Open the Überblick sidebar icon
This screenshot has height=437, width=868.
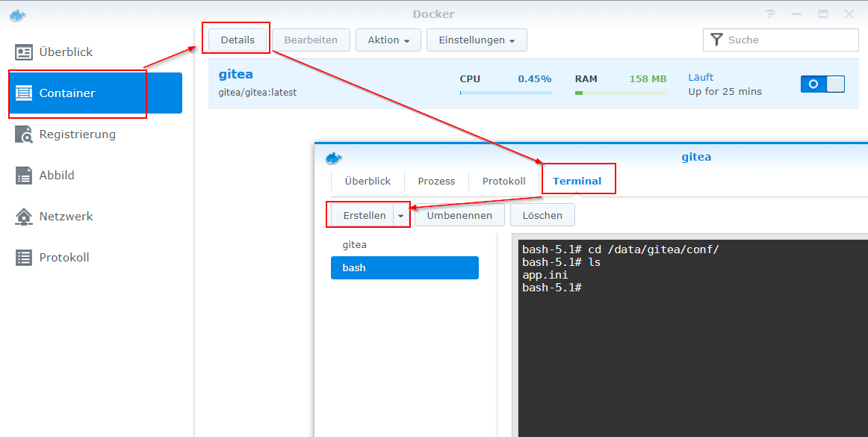tap(23, 52)
